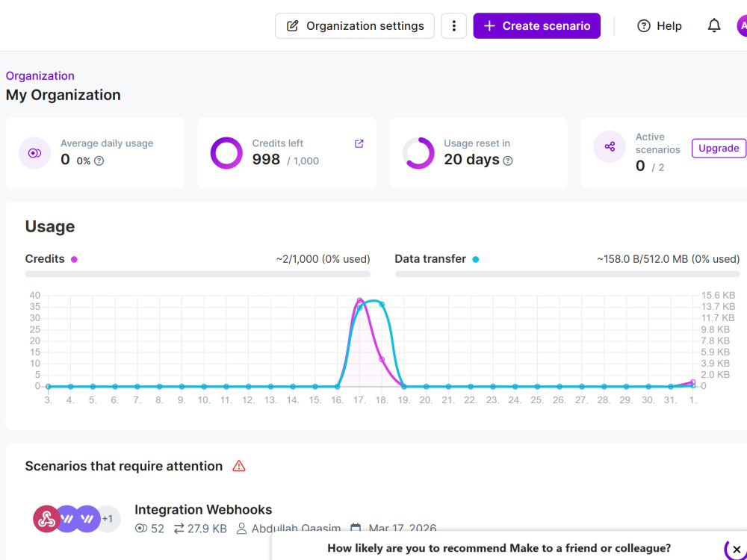Dismiss the Make recommendation survey popup

[x=737, y=550]
